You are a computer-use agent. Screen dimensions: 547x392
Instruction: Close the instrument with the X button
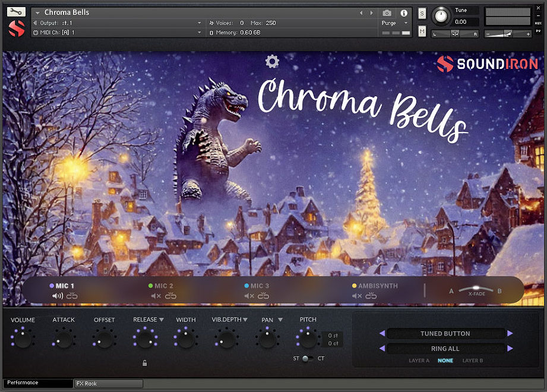click(538, 8)
